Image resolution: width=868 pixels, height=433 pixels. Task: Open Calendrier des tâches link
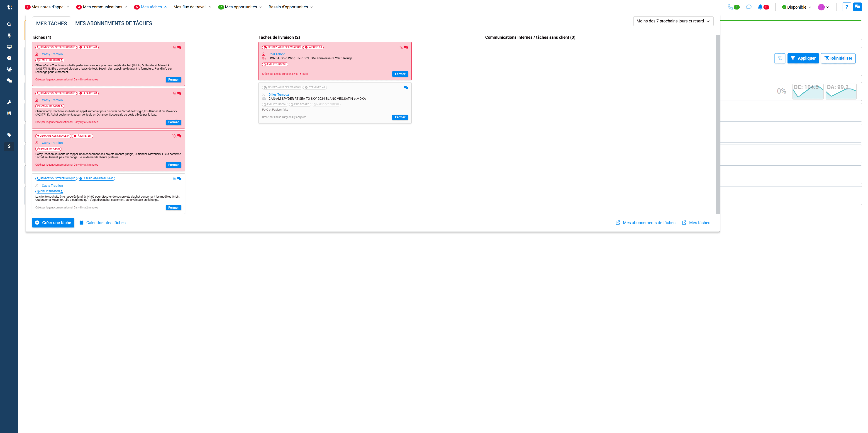click(102, 223)
